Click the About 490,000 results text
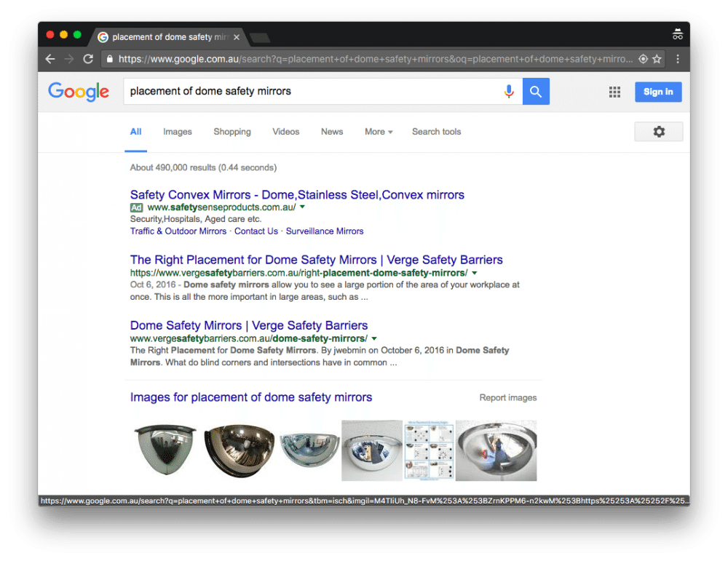The image size is (728, 561). 203,167
